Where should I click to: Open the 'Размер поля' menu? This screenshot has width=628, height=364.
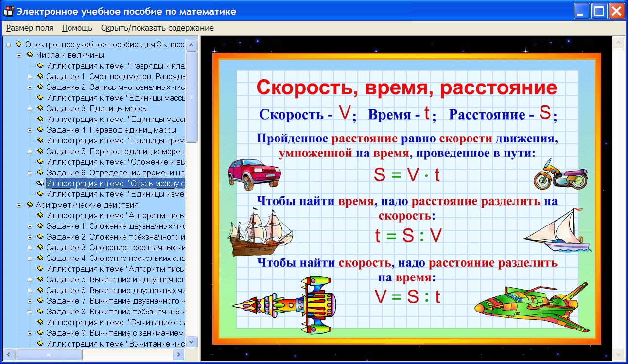(x=30, y=28)
